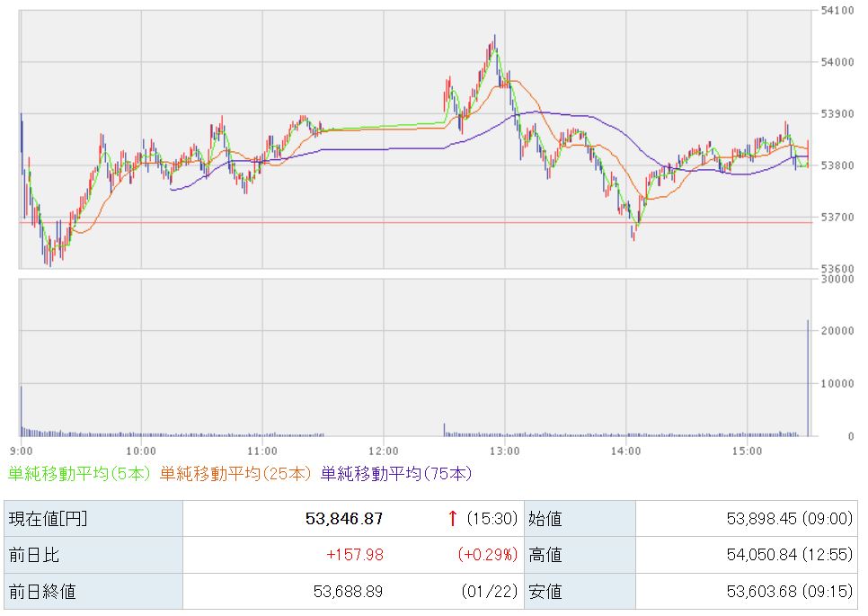Click the red up arrow beside current price

[453, 518]
